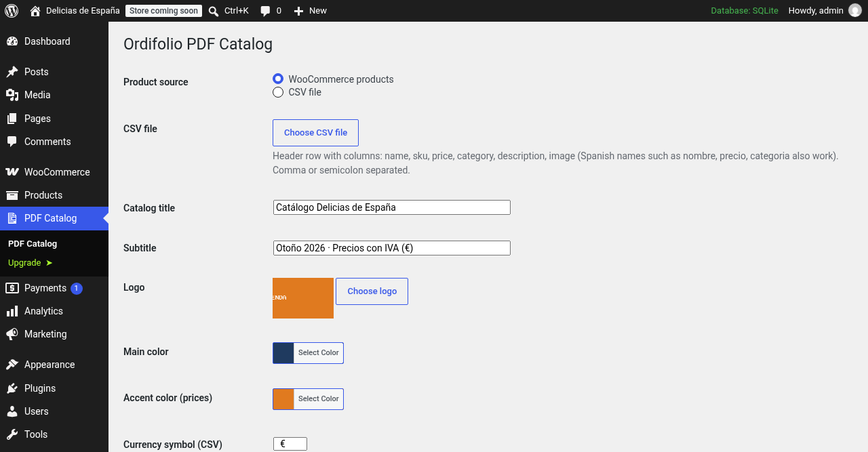Click the Users person icon
Image resolution: width=868 pixels, height=452 pixels.
pos(12,411)
